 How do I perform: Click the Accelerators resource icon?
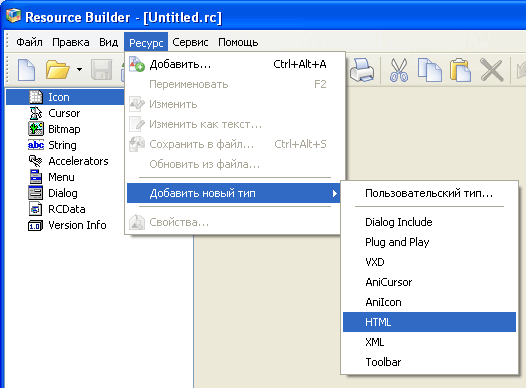point(36,161)
